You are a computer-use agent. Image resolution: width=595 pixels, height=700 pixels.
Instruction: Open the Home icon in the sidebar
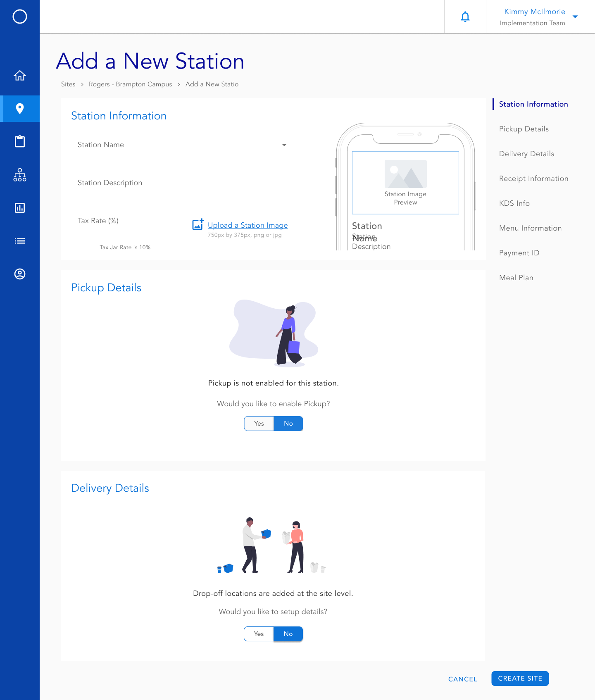click(x=20, y=76)
